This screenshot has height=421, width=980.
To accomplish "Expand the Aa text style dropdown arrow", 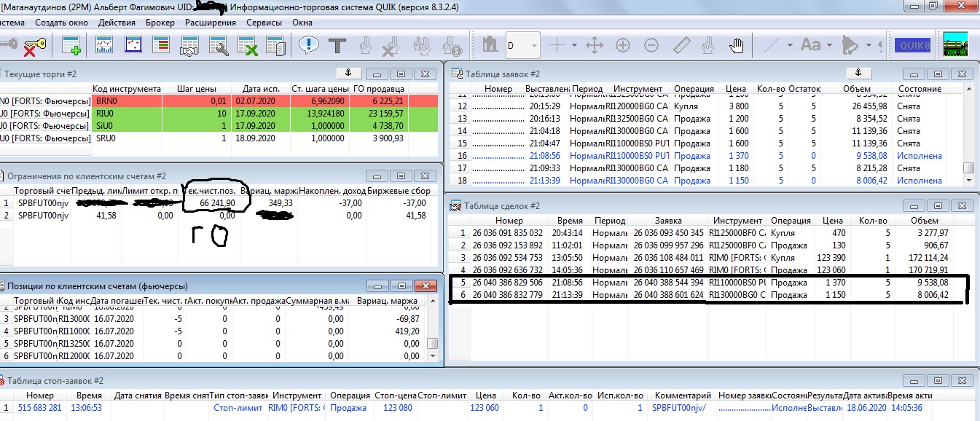I will pyautogui.click(x=828, y=46).
